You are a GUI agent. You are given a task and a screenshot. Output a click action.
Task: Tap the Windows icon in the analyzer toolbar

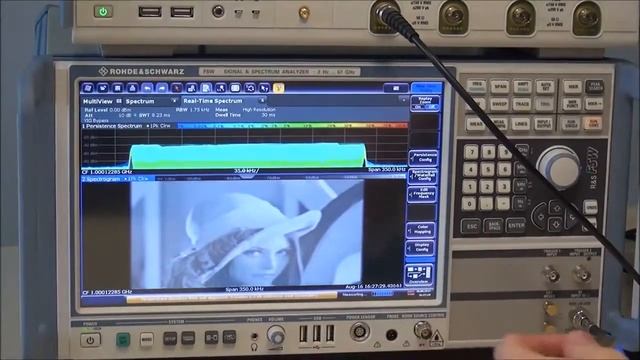tap(87, 88)
